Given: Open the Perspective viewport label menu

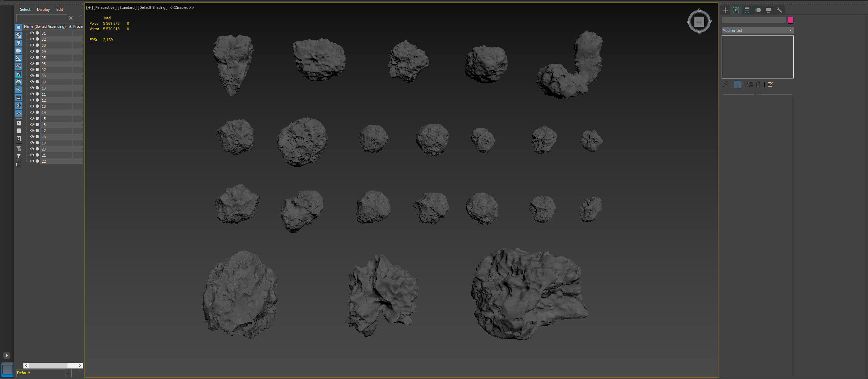Looking at the screenshot, I should tap(105, 7).
